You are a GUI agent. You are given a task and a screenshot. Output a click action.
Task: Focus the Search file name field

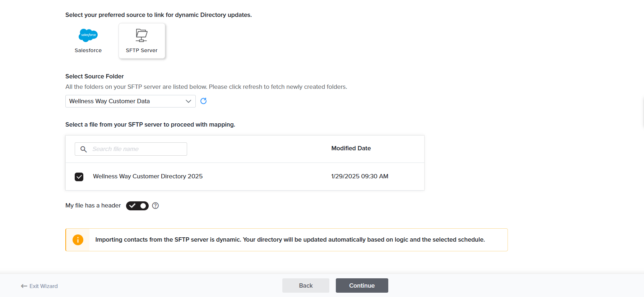tap(136, 149)
